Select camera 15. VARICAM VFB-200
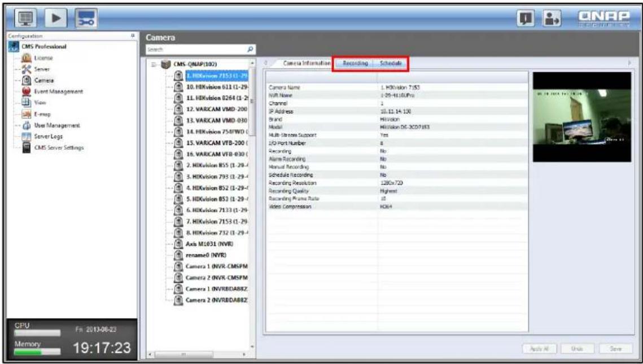 [217, 143]
